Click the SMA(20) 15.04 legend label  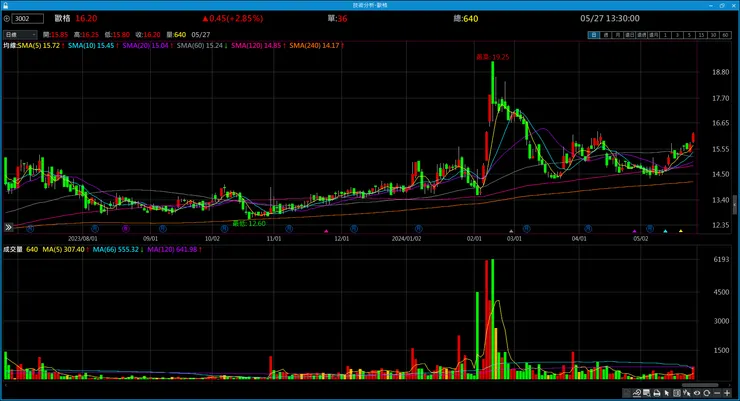146,46
